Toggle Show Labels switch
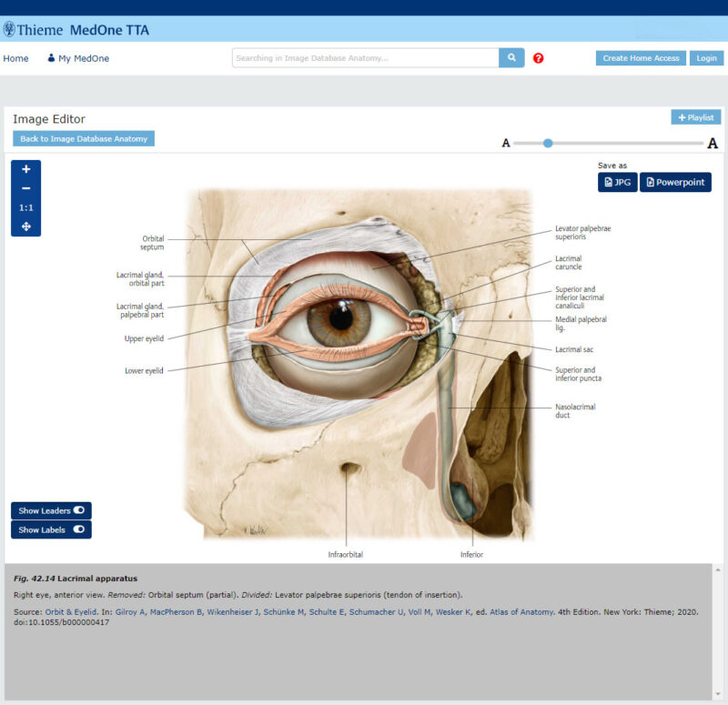The height and width of the screenshot is (705, 728). pyautogui.click(x=78, y=529)
